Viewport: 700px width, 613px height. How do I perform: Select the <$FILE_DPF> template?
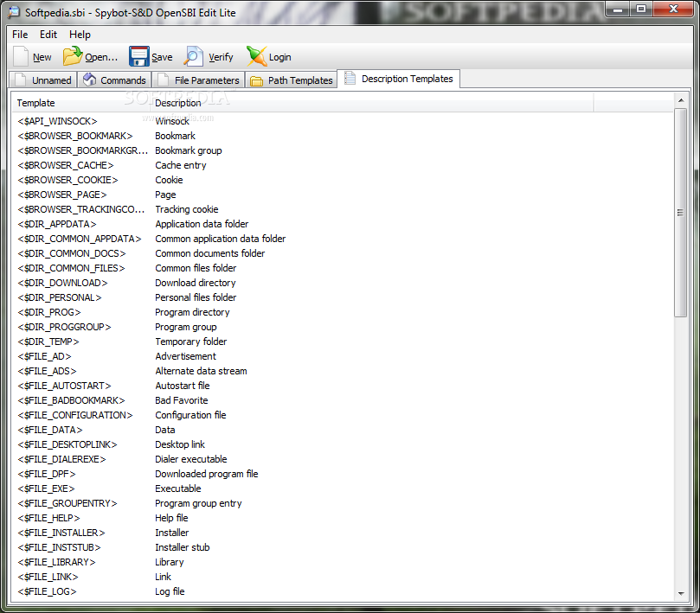(47, 475)
